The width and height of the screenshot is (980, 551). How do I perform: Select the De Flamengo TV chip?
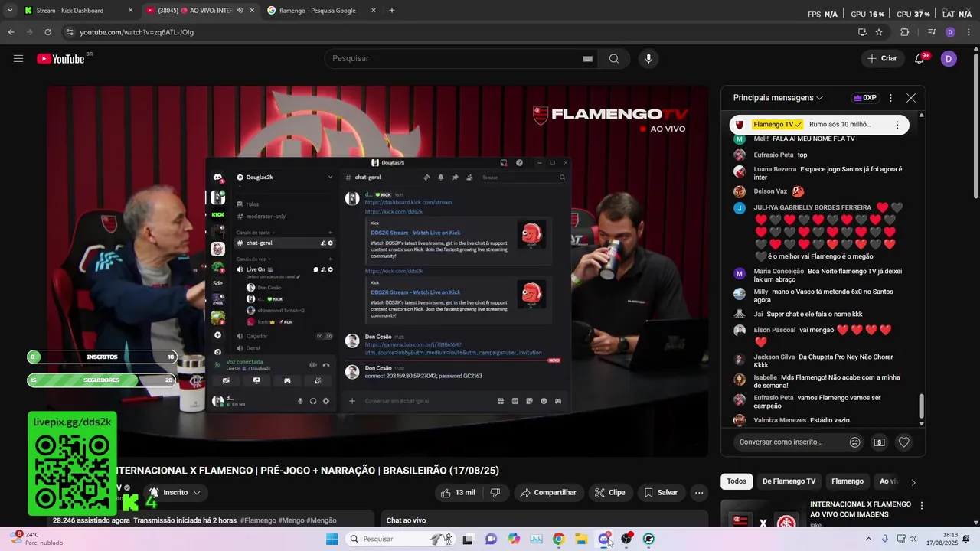(789, 481)
